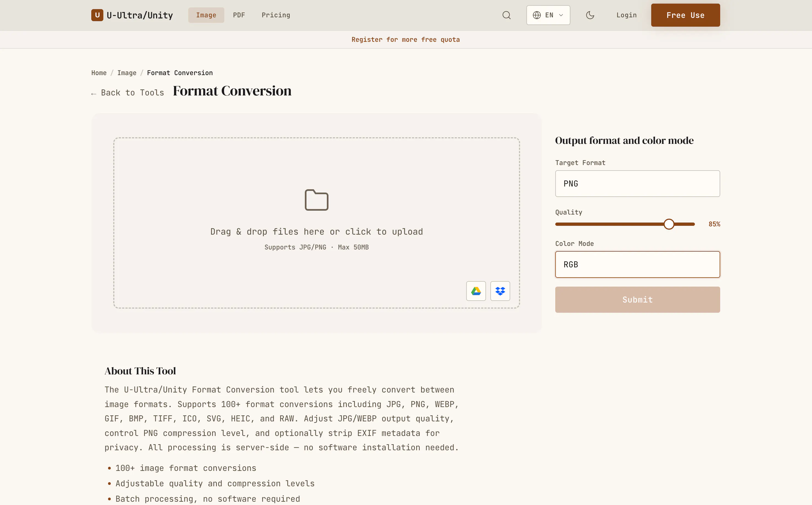Click the Submit button
812x505 pixels.
(x=637, y=300)
